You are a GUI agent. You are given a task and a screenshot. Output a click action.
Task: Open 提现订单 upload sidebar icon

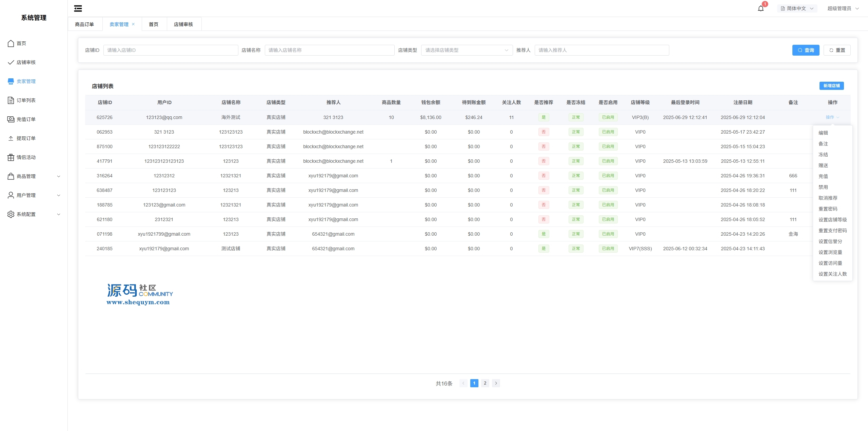pyautogui.click(x=11, y=138)
